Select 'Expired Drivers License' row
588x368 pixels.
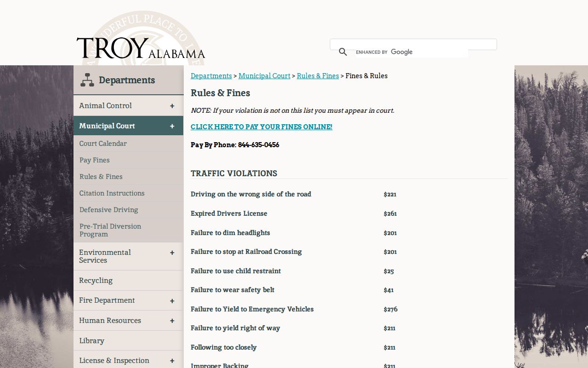tap(229, 213)
